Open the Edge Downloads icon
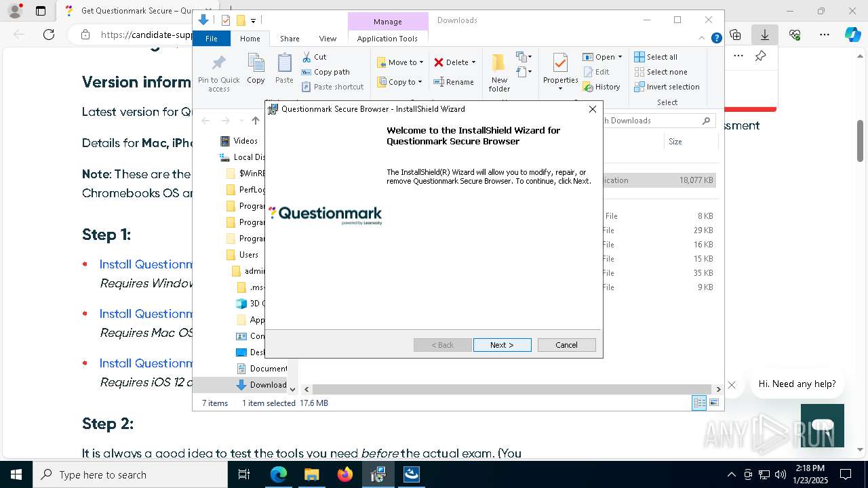Viewport: 868px width, 488px height. 765,35
